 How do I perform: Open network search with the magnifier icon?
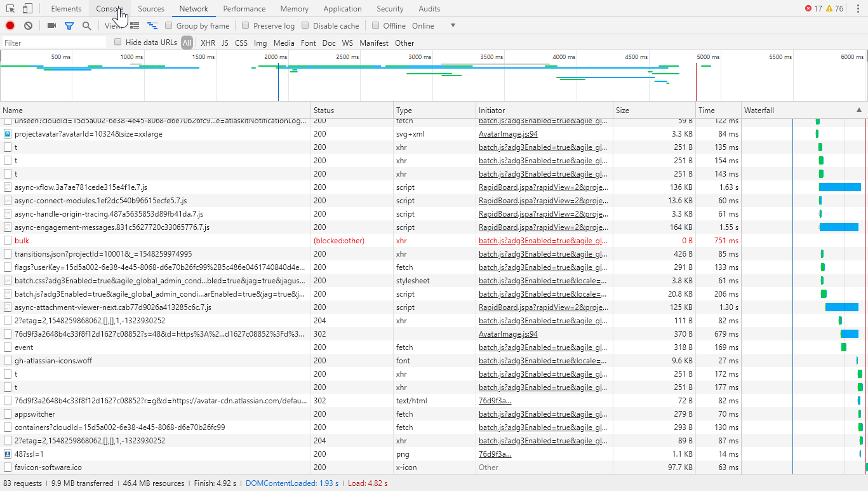click(86, 26)
